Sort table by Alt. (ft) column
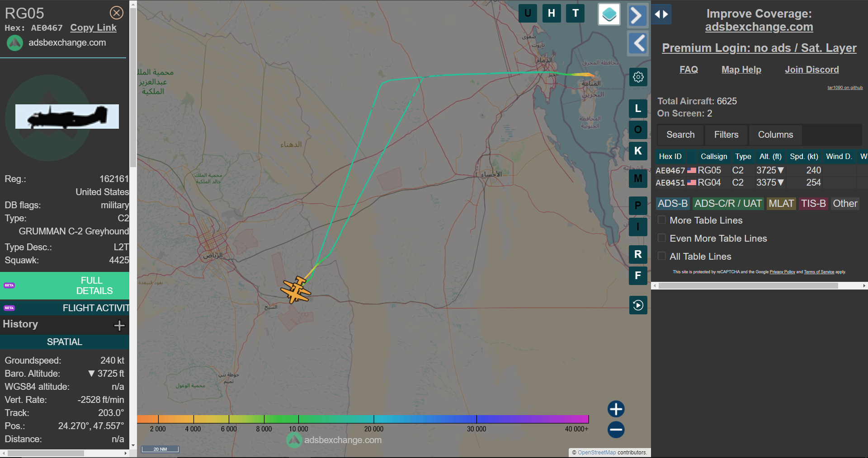Image resolution: width=868 pixels, height=458 pixels. (770, 156)
